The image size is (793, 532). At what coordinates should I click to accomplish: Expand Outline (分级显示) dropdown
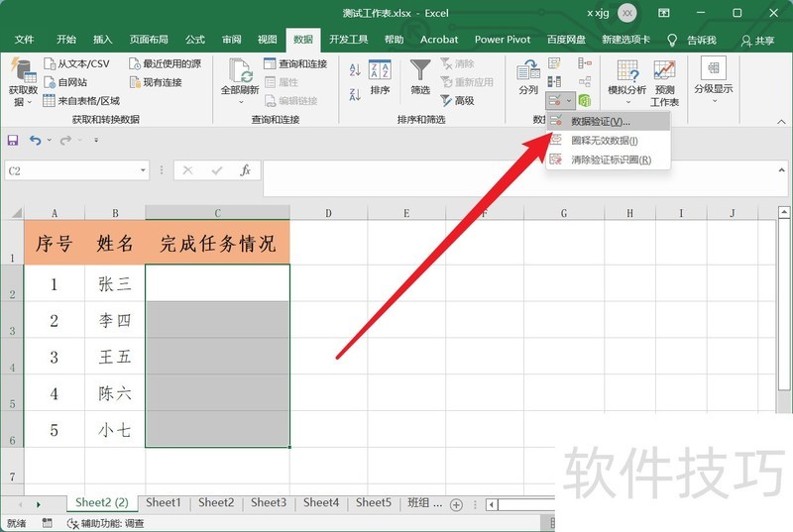[714, 101]
